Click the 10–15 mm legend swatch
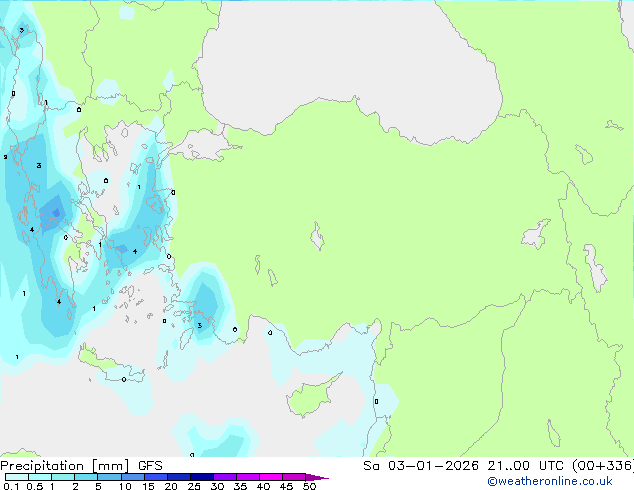The height and width of the screenshot is (490, 634). 132,477
